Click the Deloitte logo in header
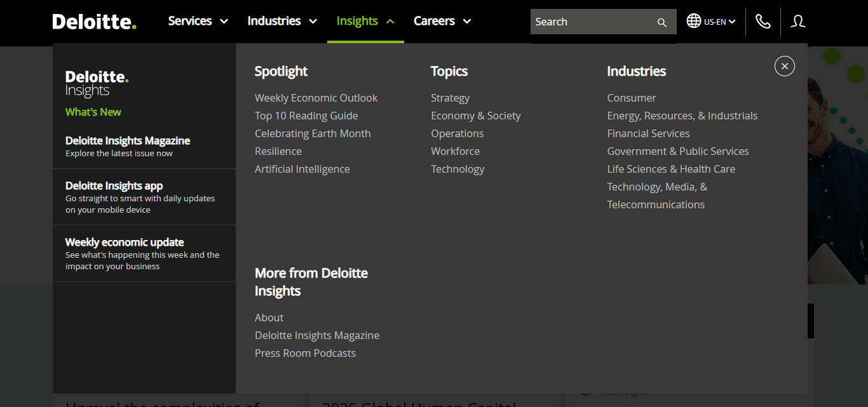This screenshot has width=868, height=407. pos(94,22)
